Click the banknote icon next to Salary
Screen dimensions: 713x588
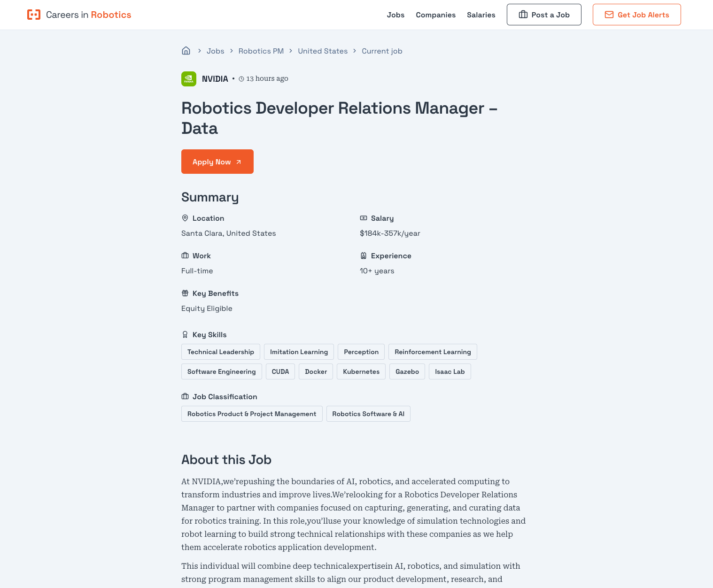[x=364, y=218]
